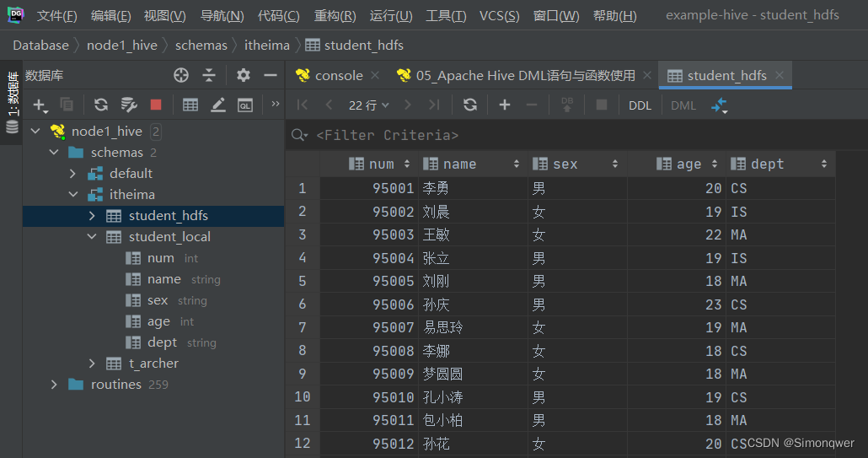Click the Stop (cancel running) square in data toolbar

(601, 105)
